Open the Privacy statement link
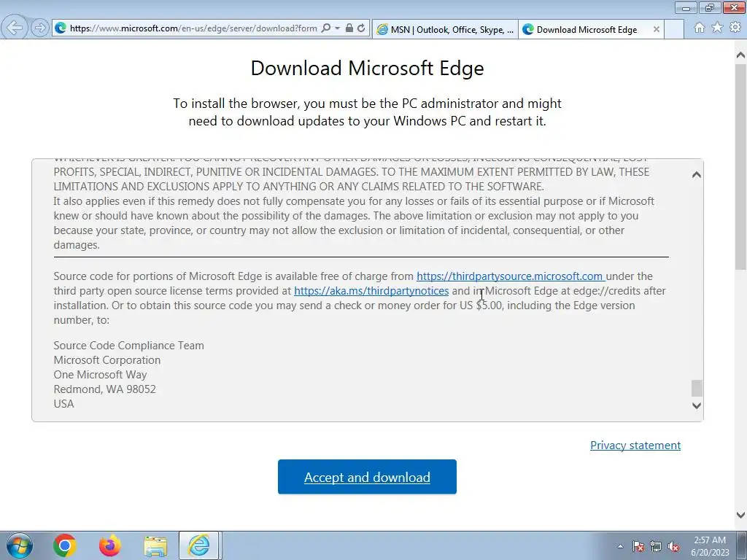Viewport: 747px width, 560px height. (x=635, y=446)
